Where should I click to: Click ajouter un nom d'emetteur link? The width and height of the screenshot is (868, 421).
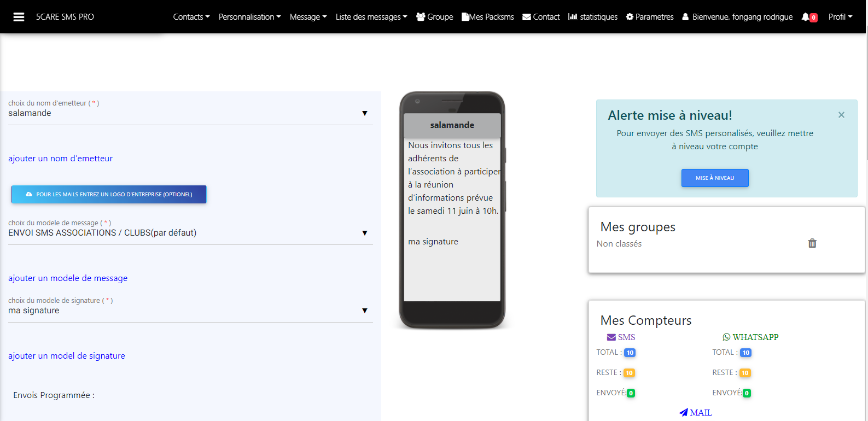coord(60,159)
